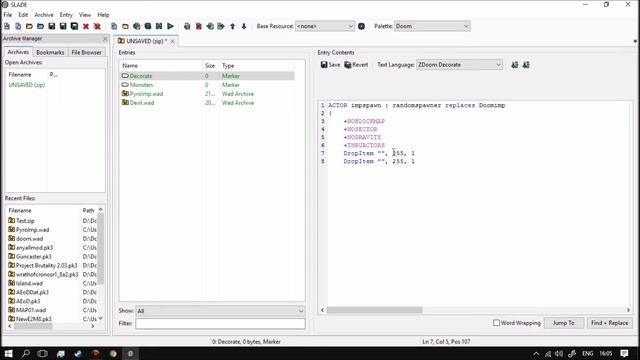Select the PyroImp.wad entry

[207, 94]
